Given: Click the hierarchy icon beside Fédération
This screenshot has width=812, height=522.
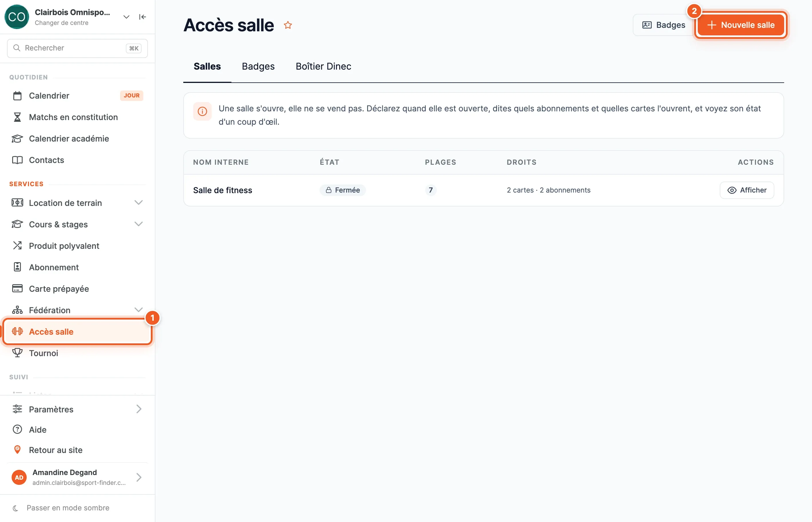Looking at the screenshot, I should coord(17,310).
